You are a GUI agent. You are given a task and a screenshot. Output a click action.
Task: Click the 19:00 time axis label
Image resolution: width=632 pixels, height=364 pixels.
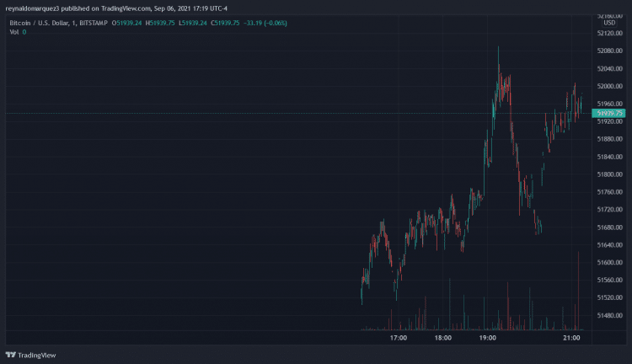point(487,338)
